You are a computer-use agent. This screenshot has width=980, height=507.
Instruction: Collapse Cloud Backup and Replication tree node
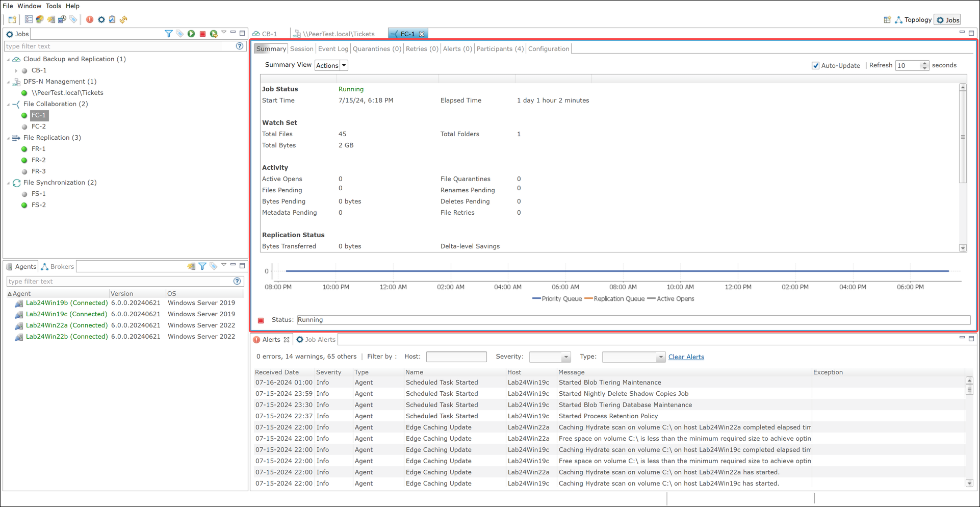tap(9, 59)
